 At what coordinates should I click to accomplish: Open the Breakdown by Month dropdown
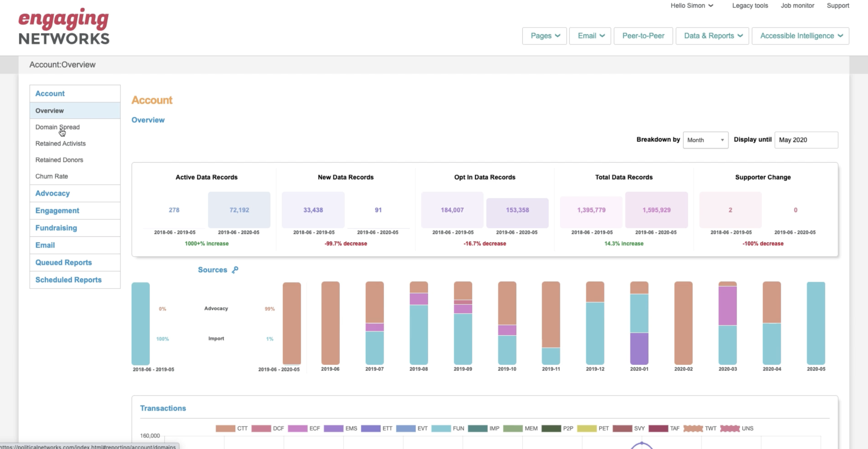point(705,140)
